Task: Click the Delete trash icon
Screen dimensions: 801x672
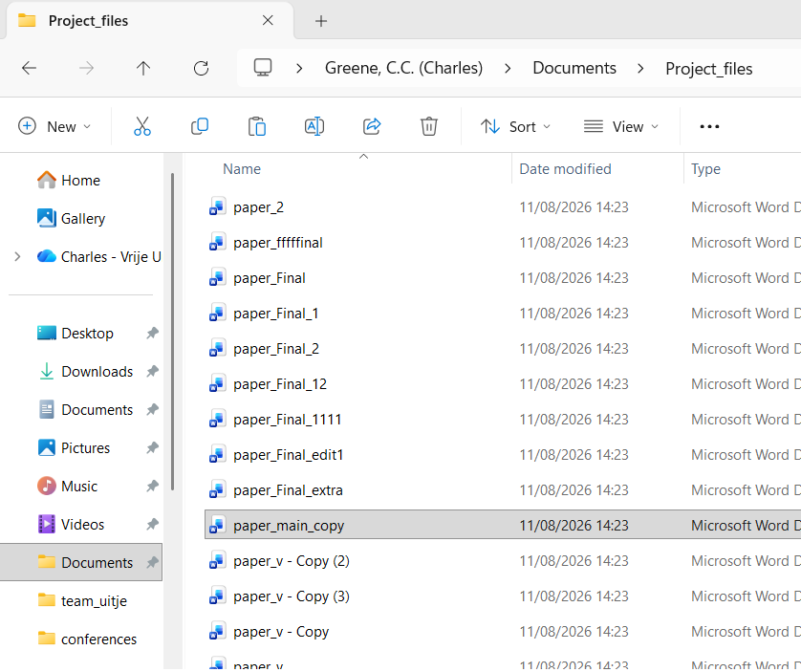Action: (x=428, y=126)
